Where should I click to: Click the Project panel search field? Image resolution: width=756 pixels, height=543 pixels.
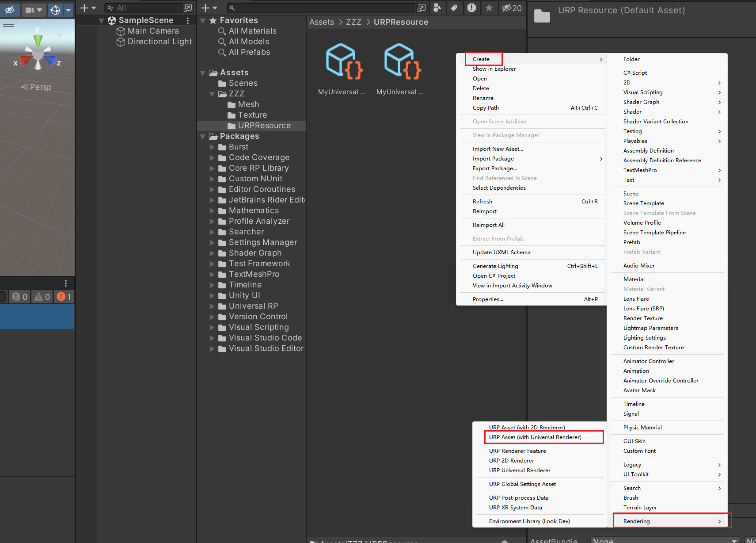tap(323, 8)
